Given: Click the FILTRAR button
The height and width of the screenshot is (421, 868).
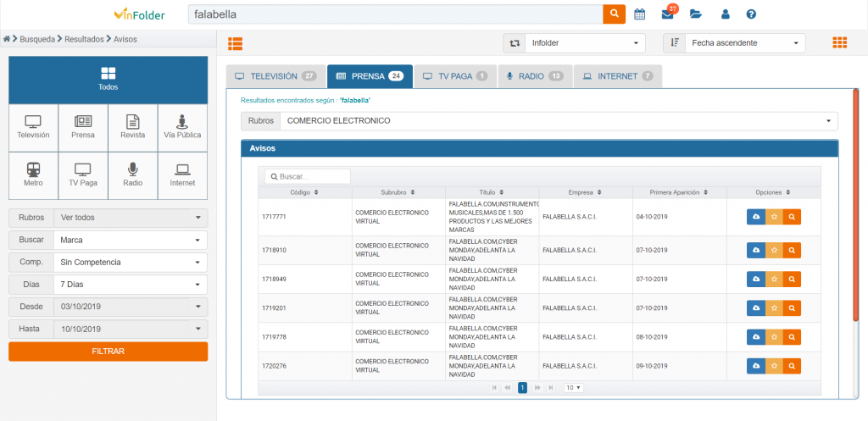Looking at the screenshot, I should [108, 352].
